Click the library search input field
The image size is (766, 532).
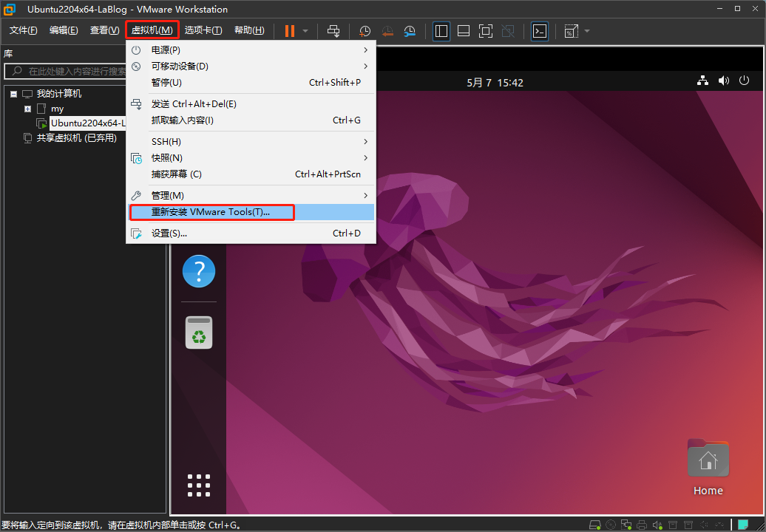66,71
